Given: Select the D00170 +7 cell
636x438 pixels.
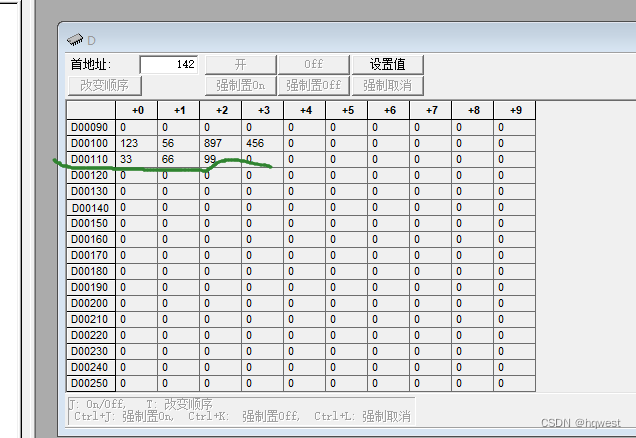Looking at the screenshot, I should (x=431, y=256).
